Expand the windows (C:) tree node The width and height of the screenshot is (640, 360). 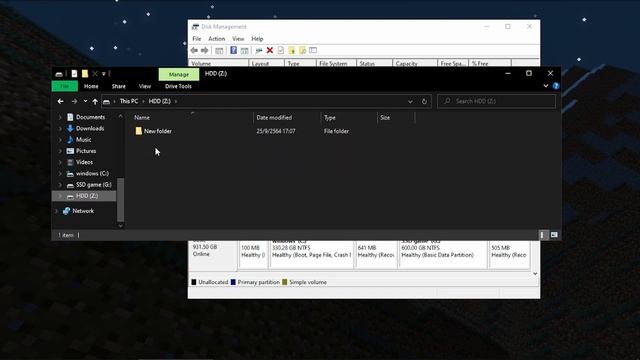point(60,173)
